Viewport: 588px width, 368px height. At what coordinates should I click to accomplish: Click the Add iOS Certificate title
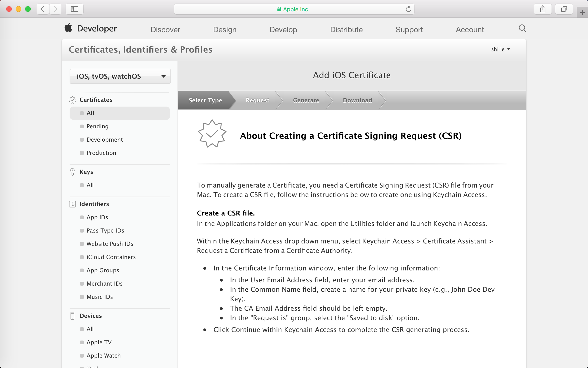pyautogui.click(x=352, y=75)
